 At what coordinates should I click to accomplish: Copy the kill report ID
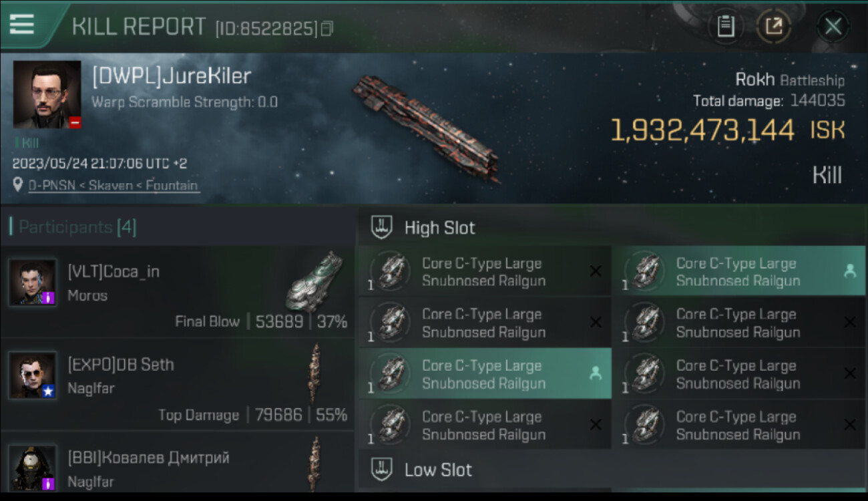tap(327, 29)
